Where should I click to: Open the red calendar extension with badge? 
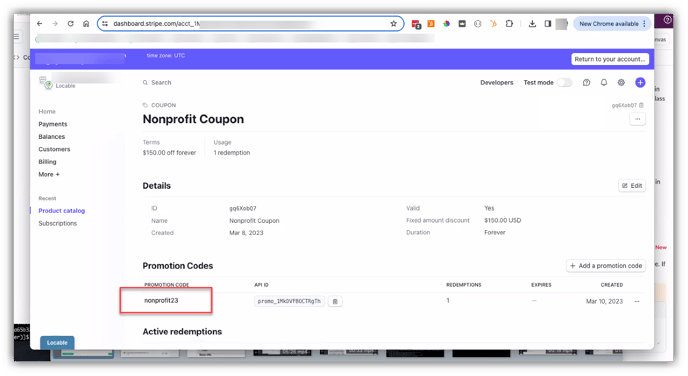416,24
